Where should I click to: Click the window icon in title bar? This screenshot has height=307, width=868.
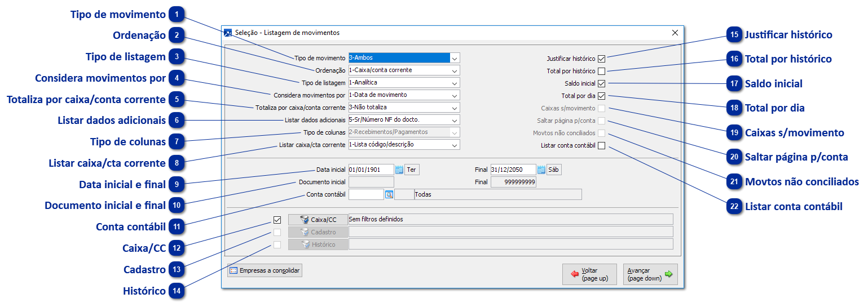[228, 33]
